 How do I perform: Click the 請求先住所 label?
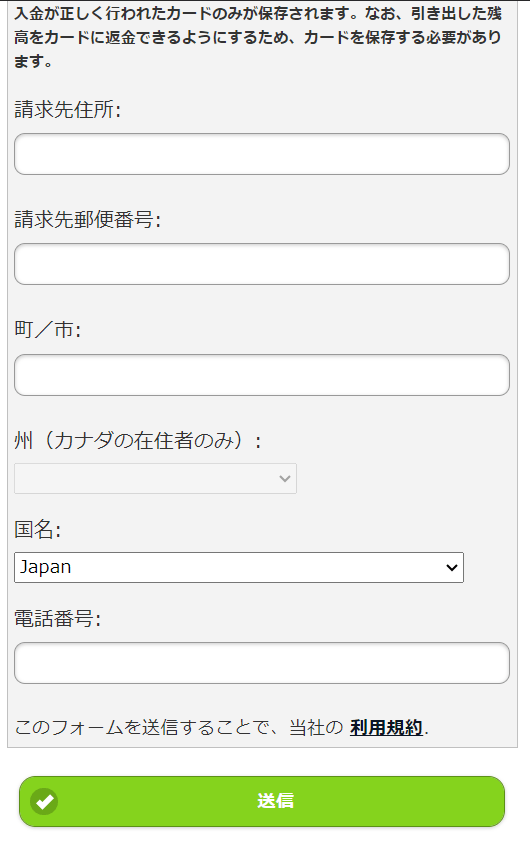(67, 110)
